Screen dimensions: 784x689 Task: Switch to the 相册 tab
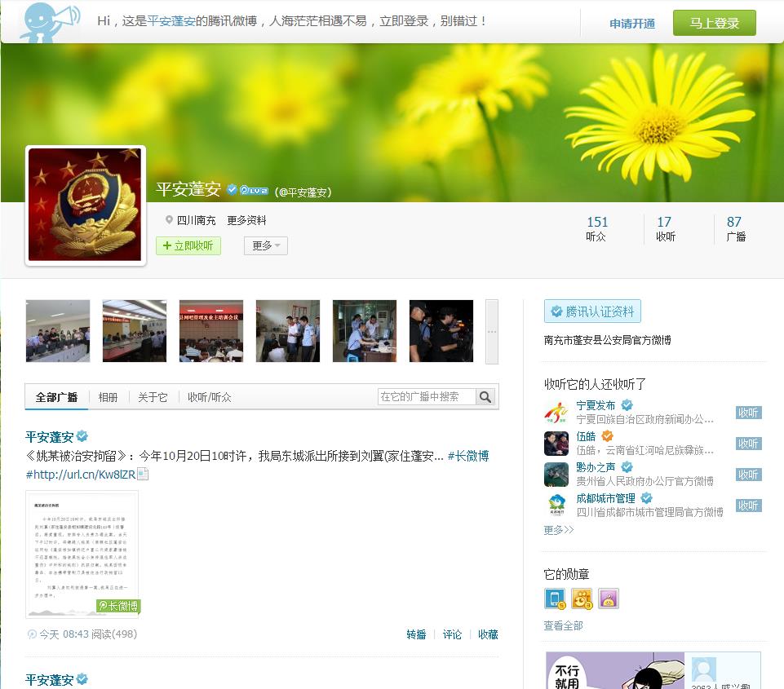pyautogui.click(x=108, y=397)
